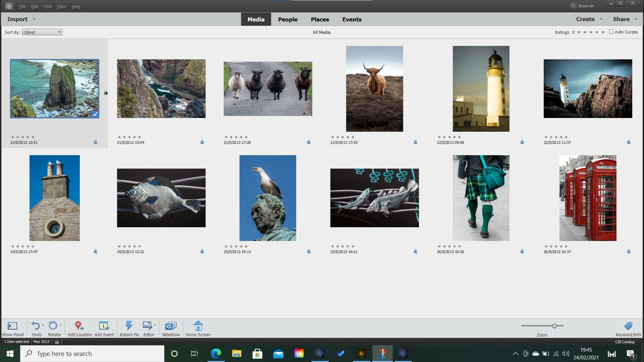Viewport: 644px width, 362px height.
Task: Select the red telephone boxes thumbnail
Action: coord(588,198)
